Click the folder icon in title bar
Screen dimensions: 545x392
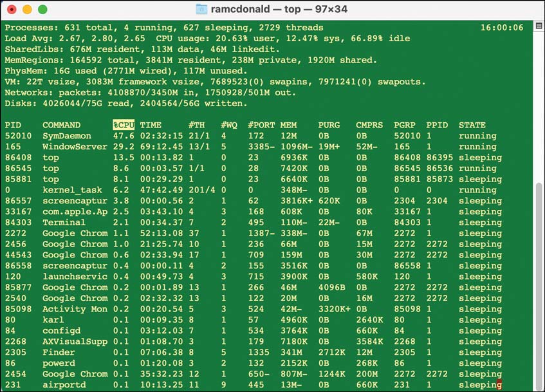[x=201, y=9]
